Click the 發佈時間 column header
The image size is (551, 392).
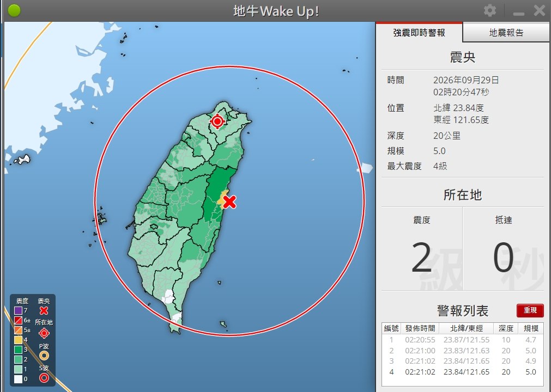[420, 328]
